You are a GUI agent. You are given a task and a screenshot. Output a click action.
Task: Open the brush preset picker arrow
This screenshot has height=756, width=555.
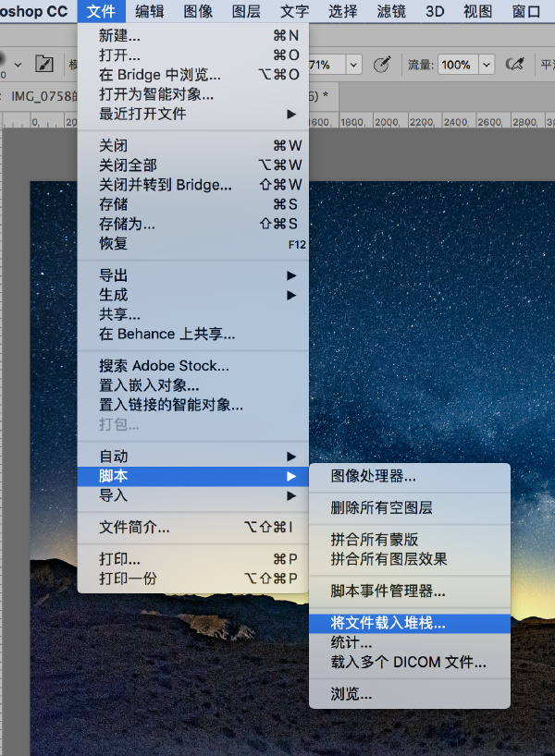pyautogui.click(x=18, y=64)
